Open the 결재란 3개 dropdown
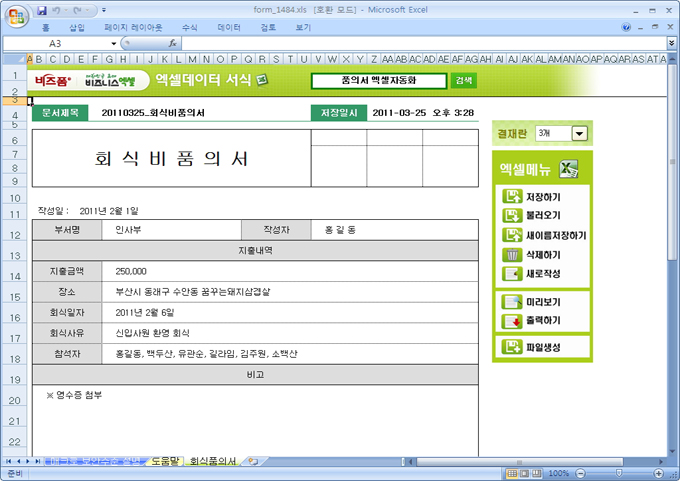680x481 pixels. 579,134
